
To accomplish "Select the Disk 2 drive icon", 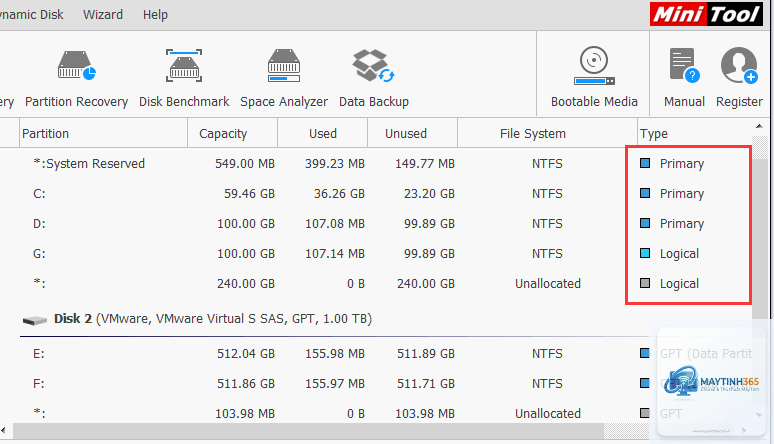I will click(x=35, y=320).
